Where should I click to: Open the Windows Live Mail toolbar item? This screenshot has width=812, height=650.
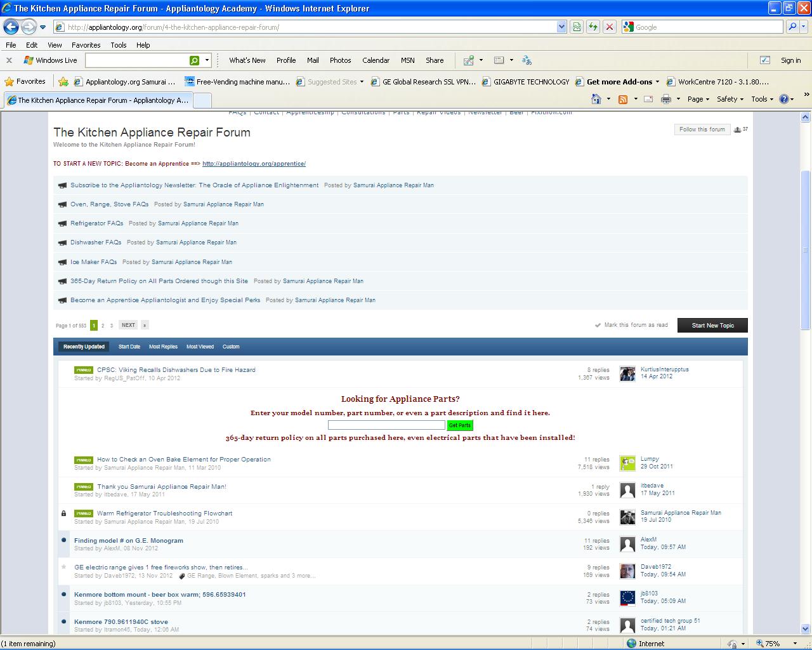click(313, 60)
